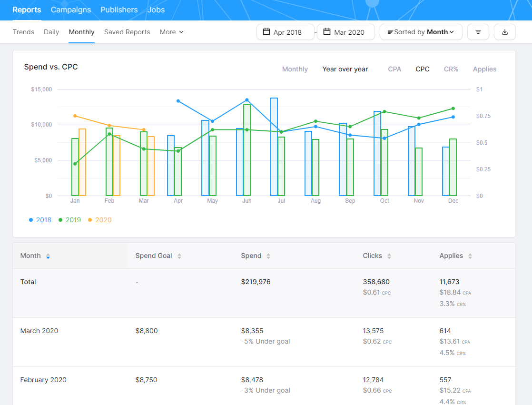The height and width of the screenshot is (405, 532).
Task: Sort the table by Applies
Action: (470, 256)
